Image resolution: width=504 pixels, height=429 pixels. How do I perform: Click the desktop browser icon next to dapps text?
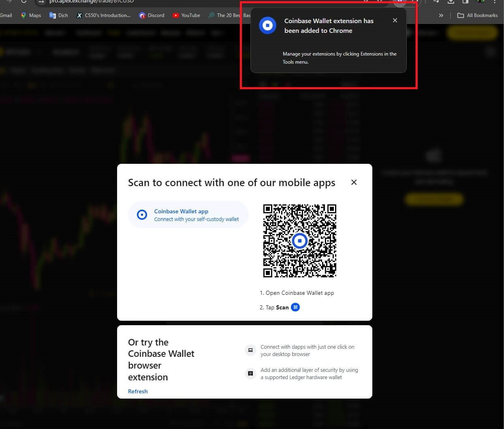point(250,350)
